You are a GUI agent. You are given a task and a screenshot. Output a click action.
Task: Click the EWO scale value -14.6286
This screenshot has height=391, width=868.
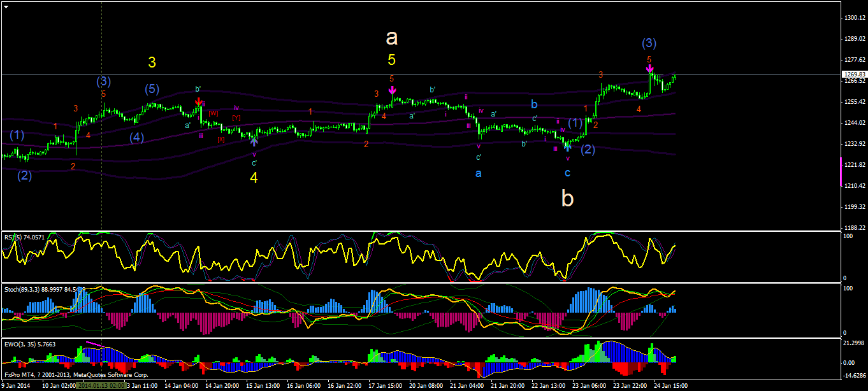[x=854, y=376]
